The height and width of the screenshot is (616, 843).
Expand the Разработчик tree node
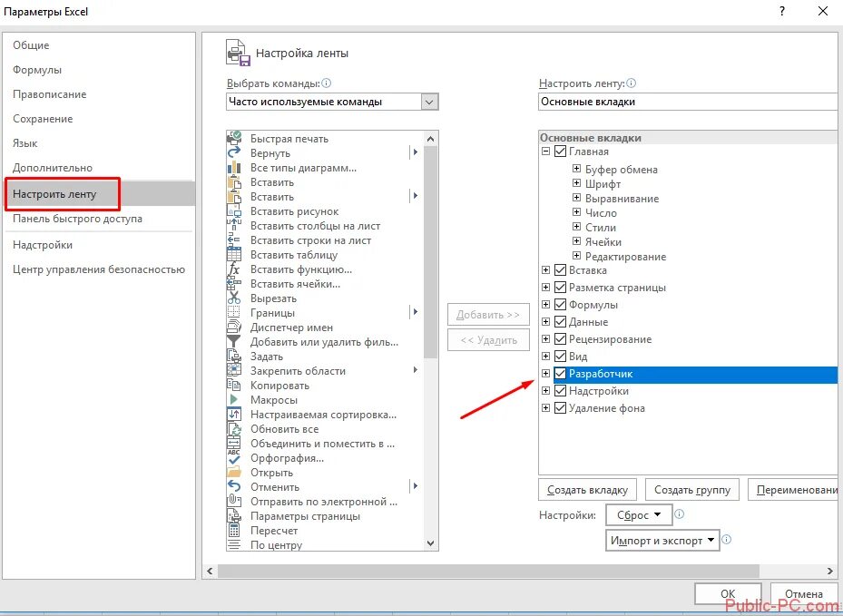tap(545, 373)
